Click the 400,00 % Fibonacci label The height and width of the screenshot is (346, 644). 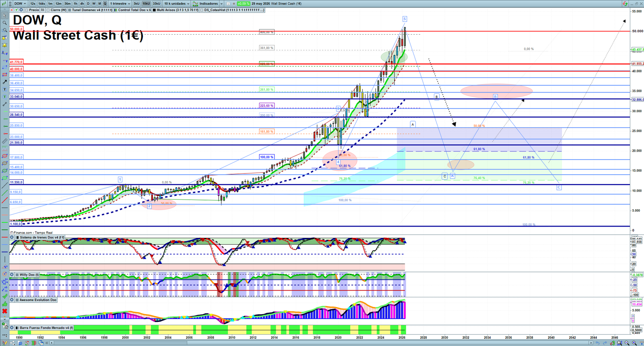pyautogui.click(x=266, y=32)
